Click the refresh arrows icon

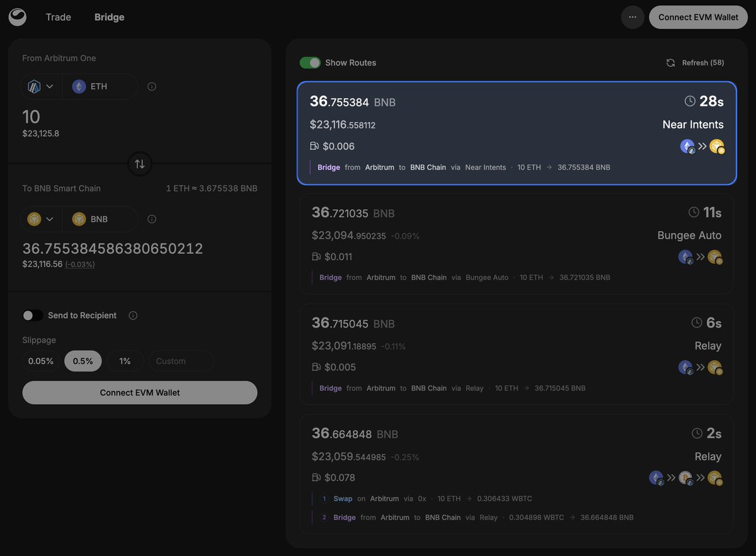(x=671, y=63)
